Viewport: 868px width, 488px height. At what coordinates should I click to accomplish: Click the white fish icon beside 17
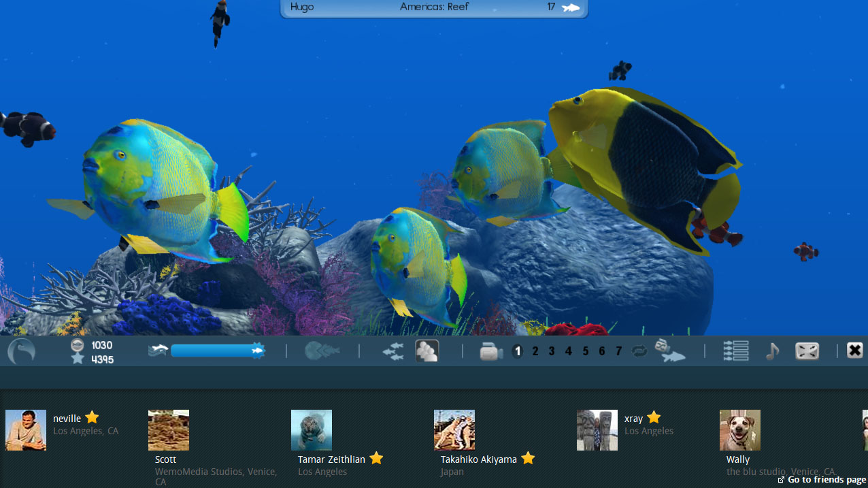[570, 7]
